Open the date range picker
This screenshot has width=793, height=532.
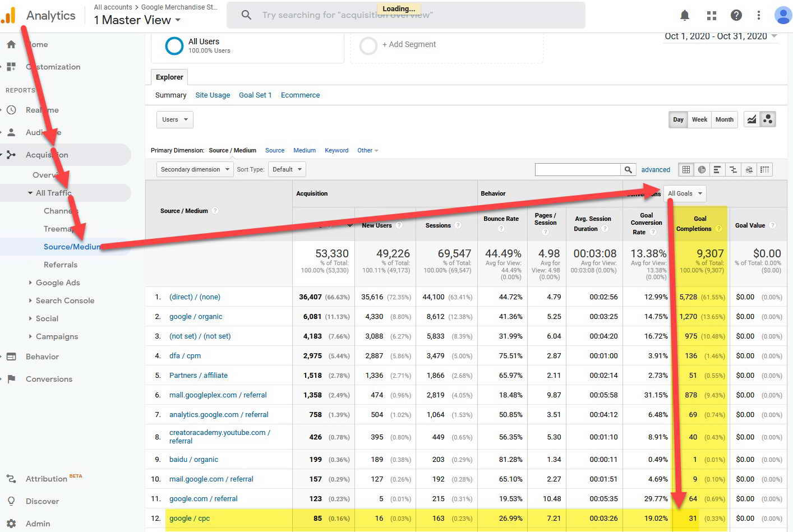pyautogui.click(x=721, y=36)
